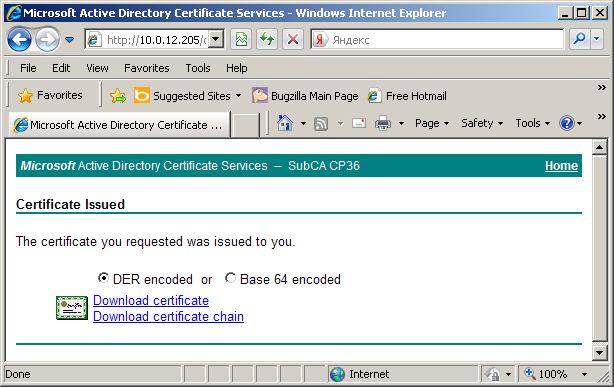Expand favorites bar overflow chevron
614x387 pixels.
point(601,88)
